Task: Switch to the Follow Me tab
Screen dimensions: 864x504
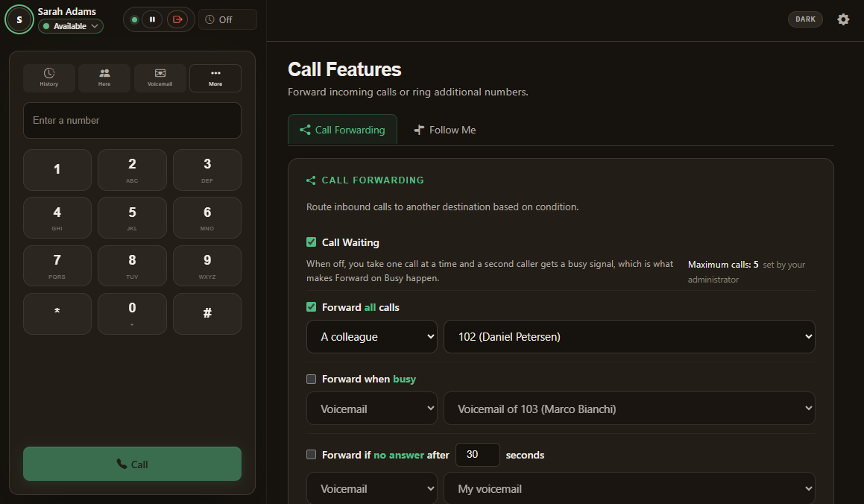Action: tap(445, 130)
